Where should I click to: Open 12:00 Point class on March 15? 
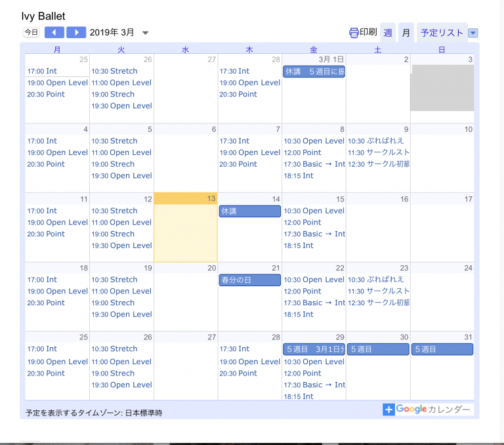303,222
